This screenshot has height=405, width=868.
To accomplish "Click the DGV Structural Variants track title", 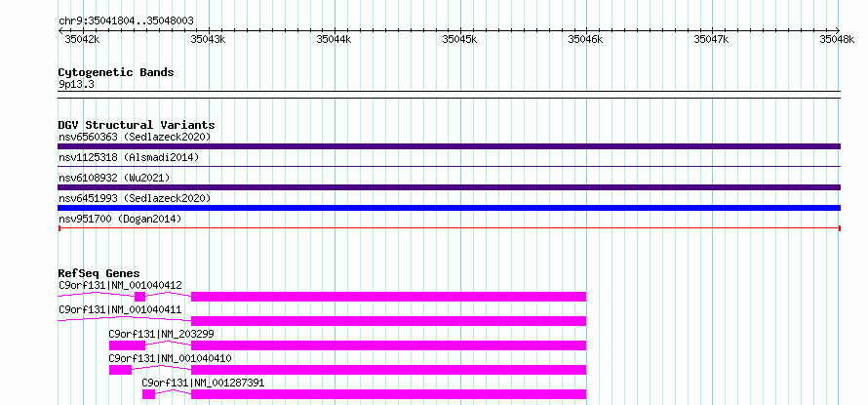I will tap(137, 125).
